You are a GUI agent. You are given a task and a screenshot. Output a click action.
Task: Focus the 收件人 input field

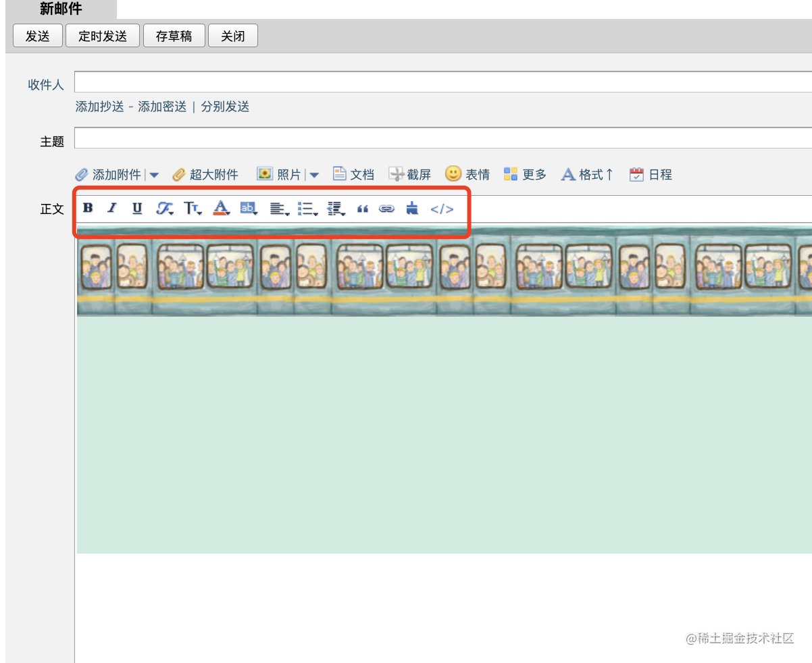pyautogui.click(x=443, y=82)
